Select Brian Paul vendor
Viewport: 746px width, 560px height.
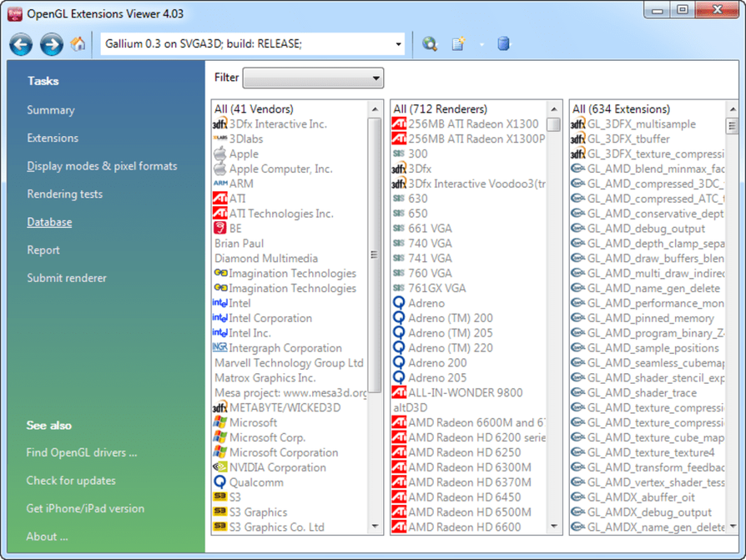(x=239, y=244)
